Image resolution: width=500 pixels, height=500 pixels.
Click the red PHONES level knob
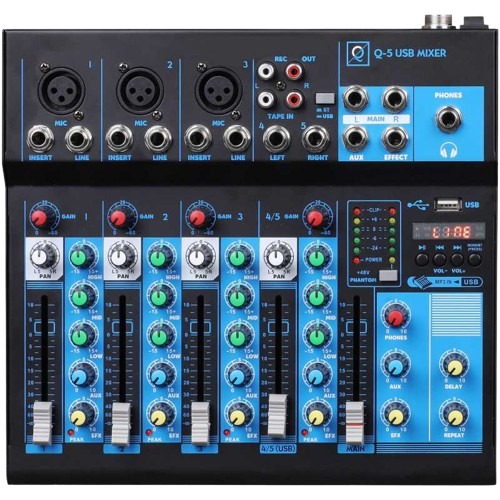395,316
